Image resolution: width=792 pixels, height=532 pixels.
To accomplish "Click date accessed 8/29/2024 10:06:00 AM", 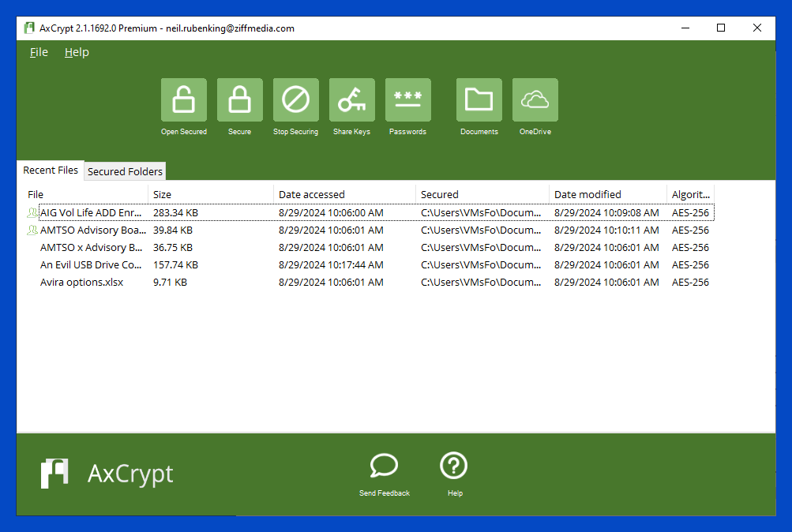I will click(331, 212).
